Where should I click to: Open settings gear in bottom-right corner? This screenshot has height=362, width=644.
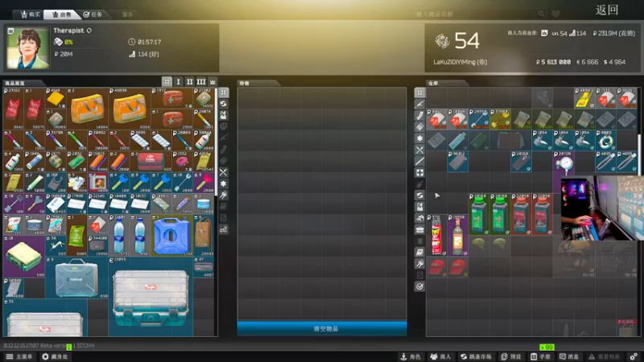pos(634,356)
